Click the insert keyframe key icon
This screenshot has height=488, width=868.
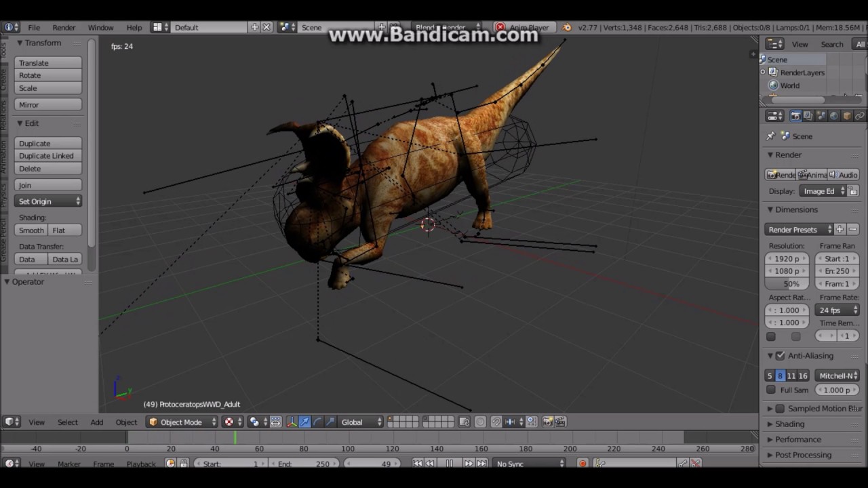683,464
